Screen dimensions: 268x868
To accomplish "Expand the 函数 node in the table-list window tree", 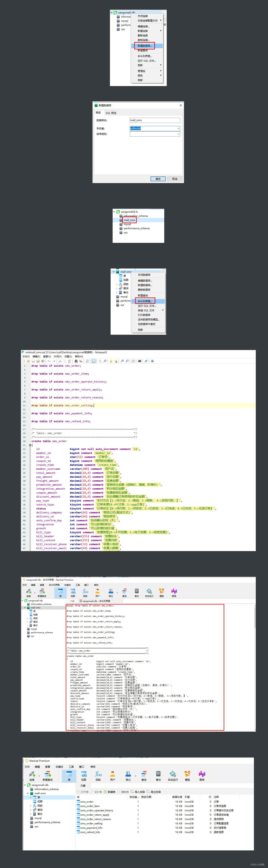I will (31, 806).
